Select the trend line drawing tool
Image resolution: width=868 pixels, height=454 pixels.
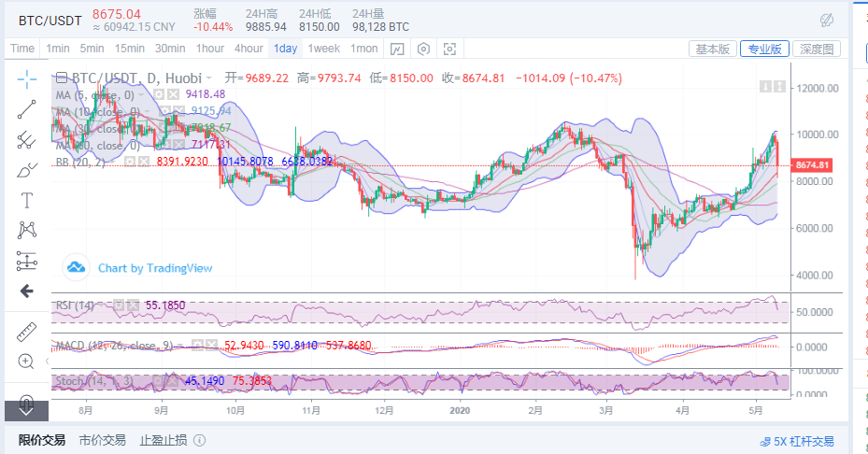pos(26,109)
